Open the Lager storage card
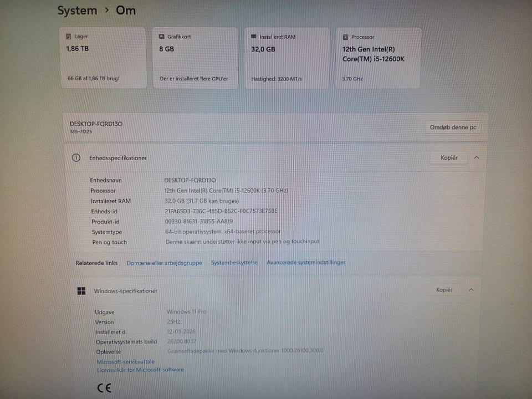This screenshot has width=532, height=399. [103, 58]
